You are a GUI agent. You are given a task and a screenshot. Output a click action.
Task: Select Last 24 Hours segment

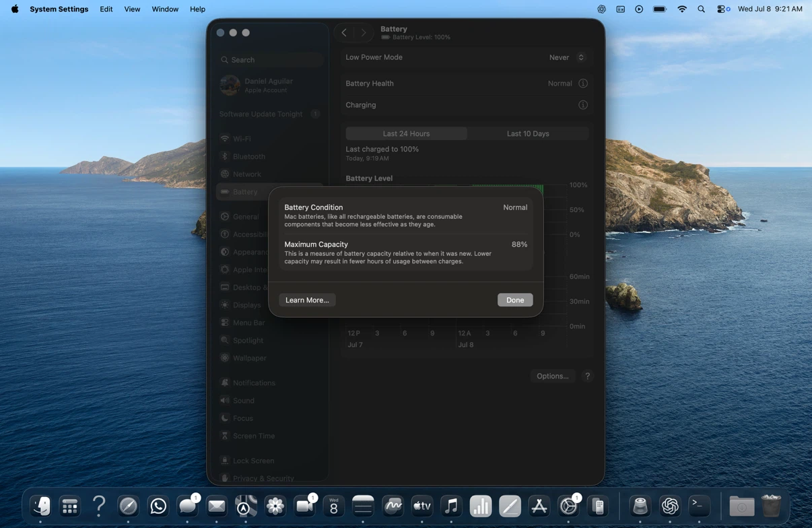[x=406, y=133]
